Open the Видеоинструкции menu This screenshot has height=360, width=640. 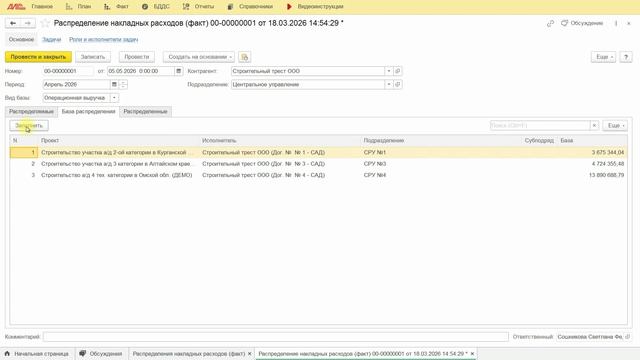click(x=315, y=7)
